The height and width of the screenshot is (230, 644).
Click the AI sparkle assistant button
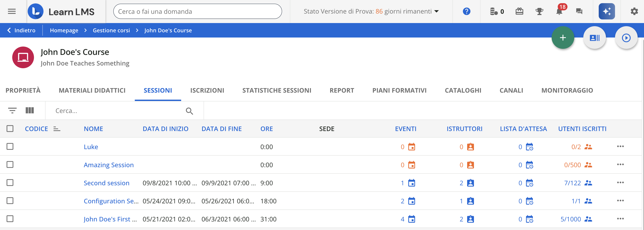pyautogui.click(x=606, y=12)
